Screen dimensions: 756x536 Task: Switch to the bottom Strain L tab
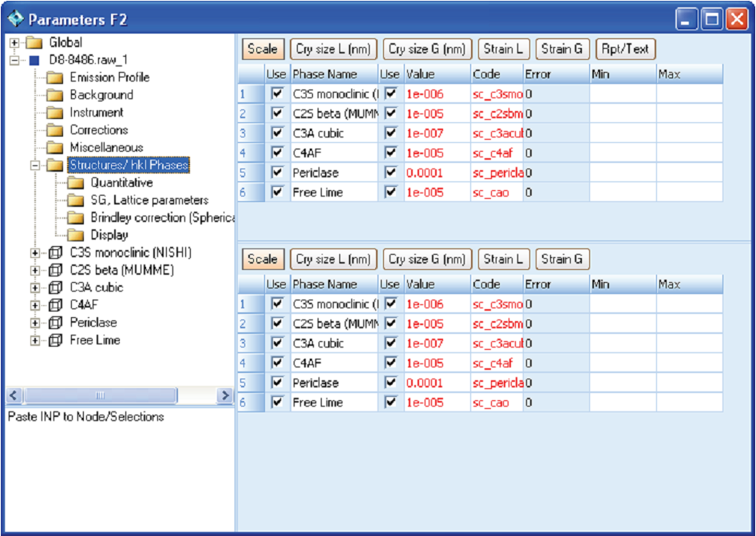[504, 259]
